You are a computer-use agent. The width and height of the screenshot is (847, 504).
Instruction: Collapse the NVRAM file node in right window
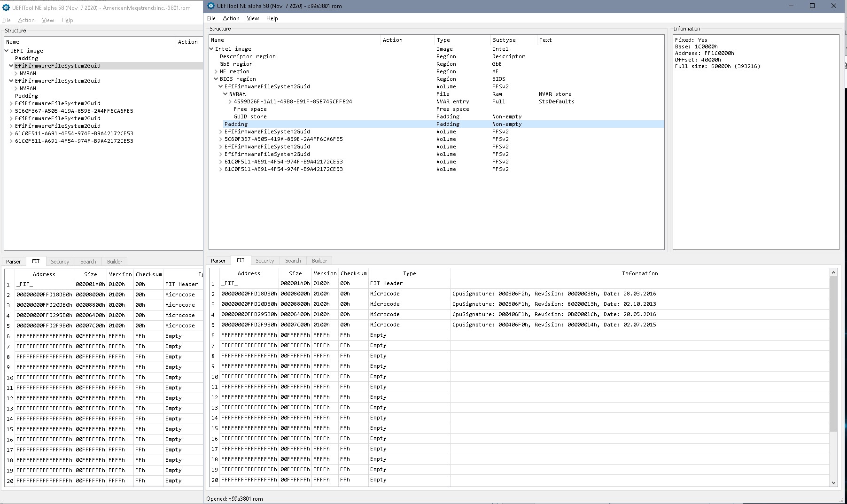[x=225, y=94]
